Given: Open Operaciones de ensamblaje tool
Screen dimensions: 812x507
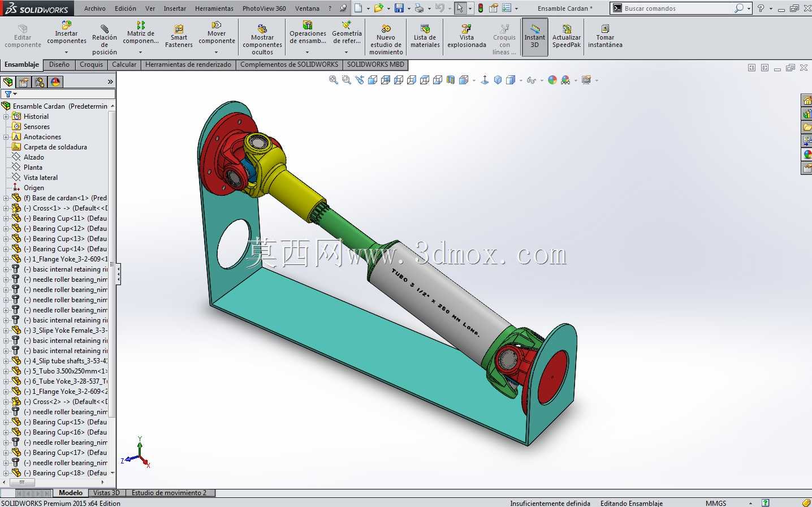Looking at the screenshot, I should pos(308,33).
